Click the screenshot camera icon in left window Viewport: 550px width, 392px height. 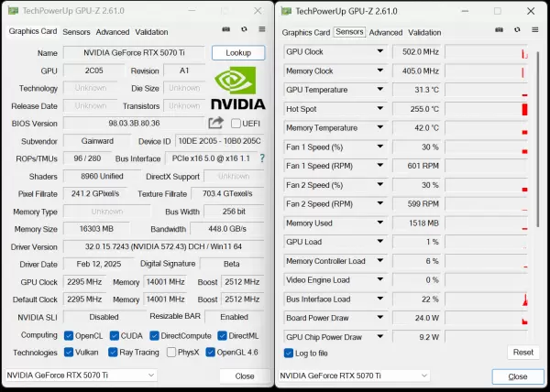225,31
